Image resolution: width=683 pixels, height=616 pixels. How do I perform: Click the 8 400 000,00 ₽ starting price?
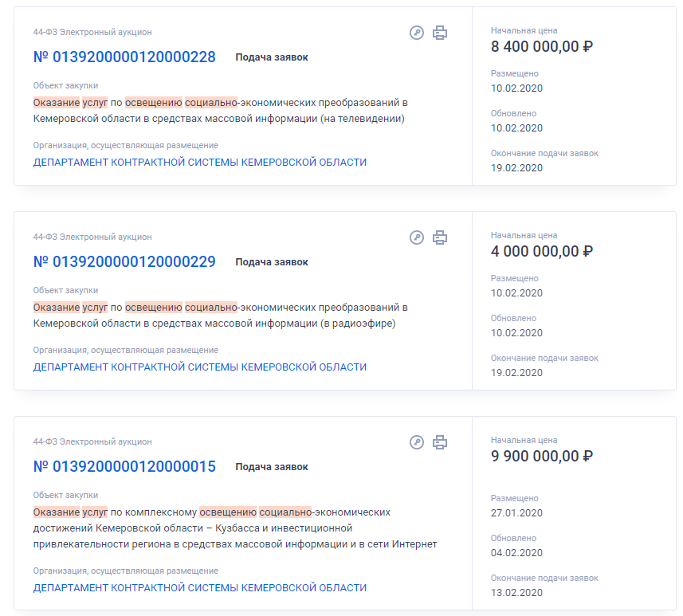[x=542, y=46]
